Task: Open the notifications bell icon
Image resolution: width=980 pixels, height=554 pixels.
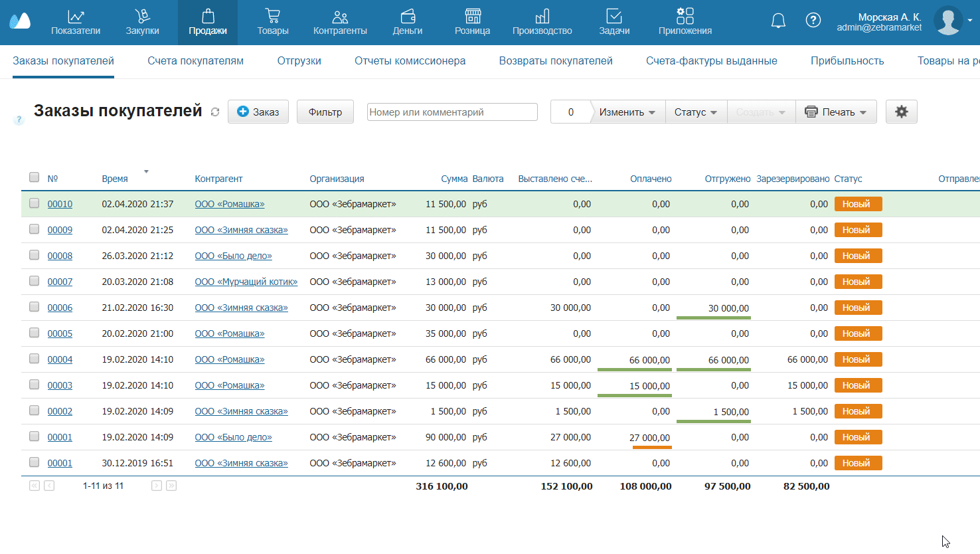Action: click(778, 21)
